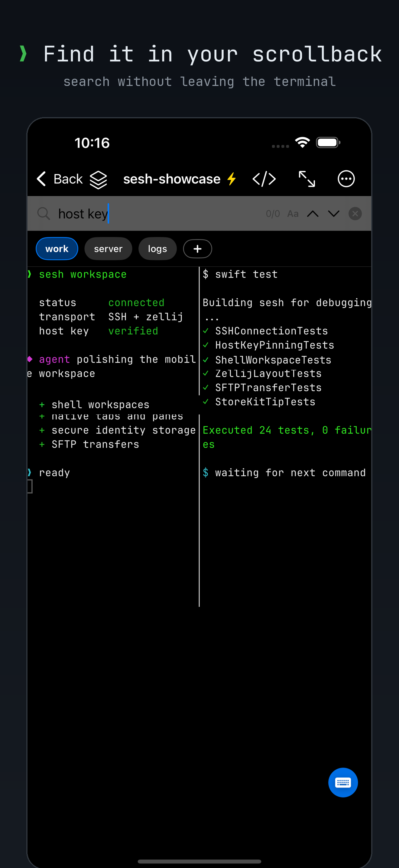Show the keyboard with blue floating button
399x868 pixels.
coord(343,782)
